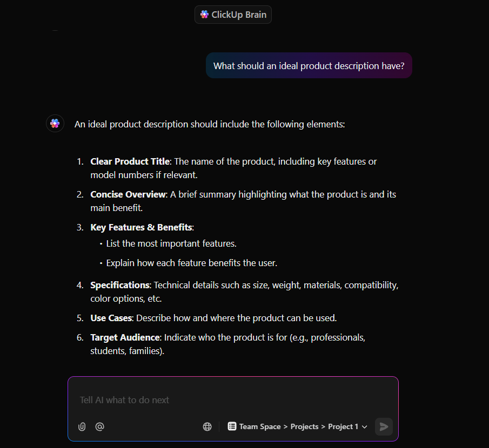Choose Project 1 in the location selector
The width and height of the screenshot is (489, 448).
343,426
